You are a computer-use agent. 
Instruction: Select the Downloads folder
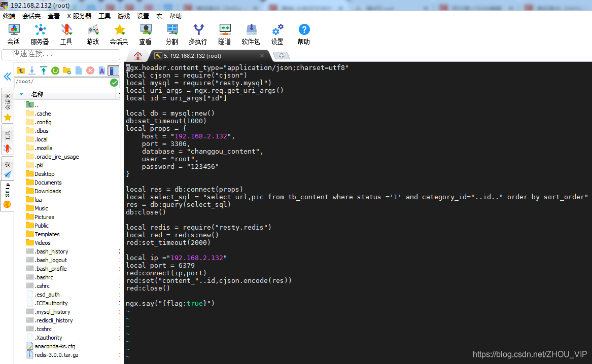(x=44, y=191)
